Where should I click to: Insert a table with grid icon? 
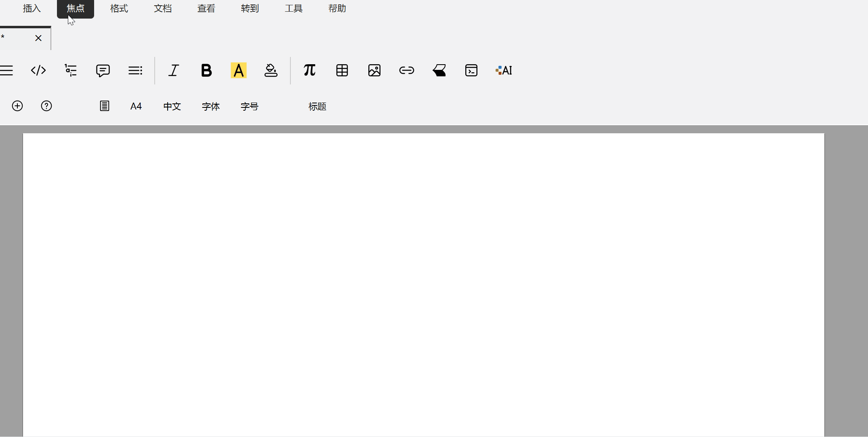pos(342,70)
